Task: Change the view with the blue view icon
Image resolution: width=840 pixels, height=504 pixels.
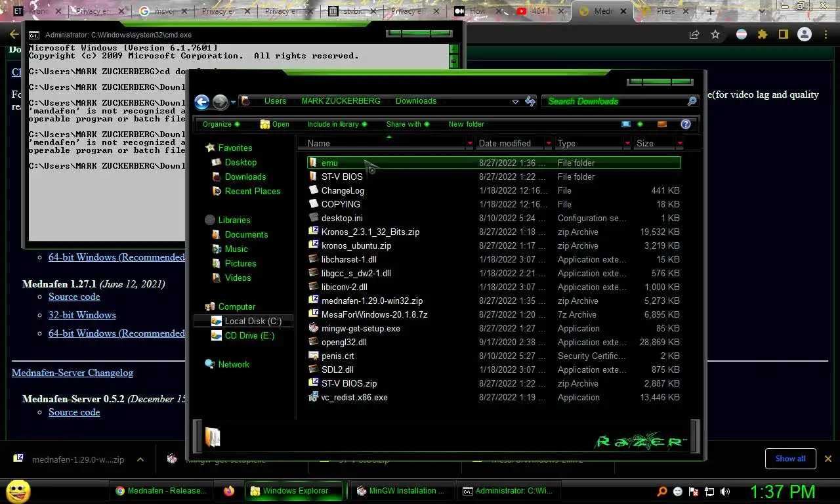Action: [626, 124]
